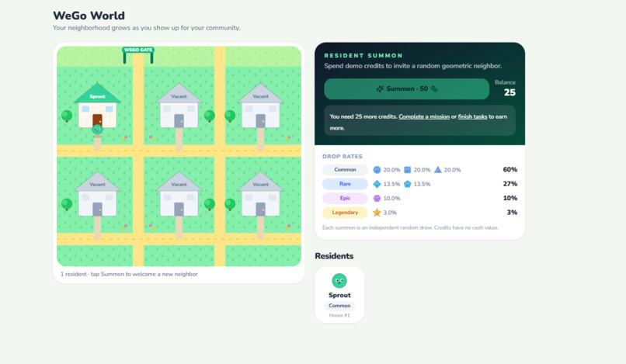Click the Legendary rarity badge

point(345,213)
